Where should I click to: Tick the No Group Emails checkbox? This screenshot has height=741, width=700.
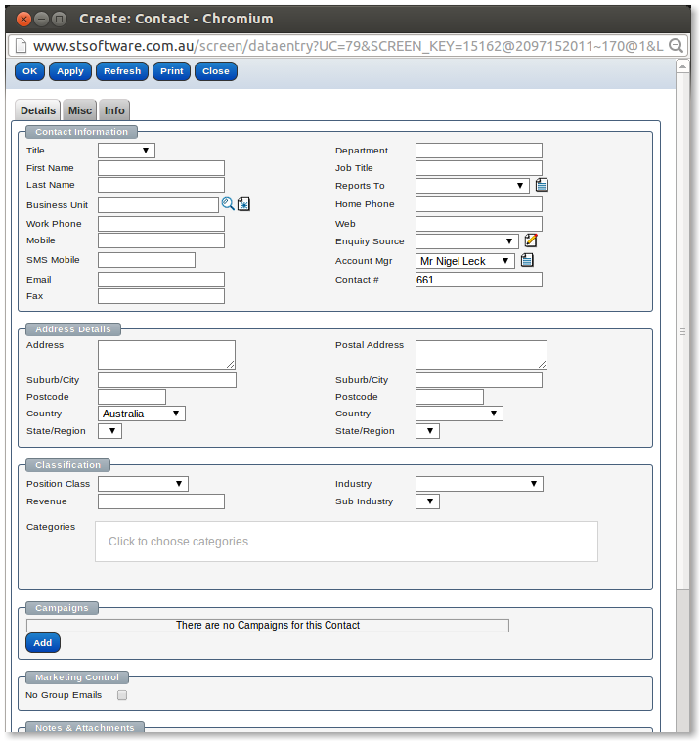122,695
